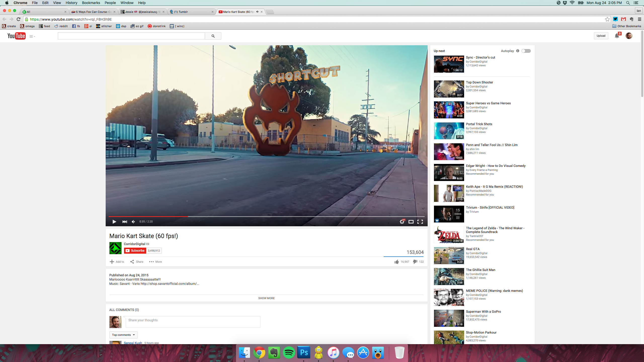Click the Upload button
This screenshot has width=644, height=362.
point(601,36)
